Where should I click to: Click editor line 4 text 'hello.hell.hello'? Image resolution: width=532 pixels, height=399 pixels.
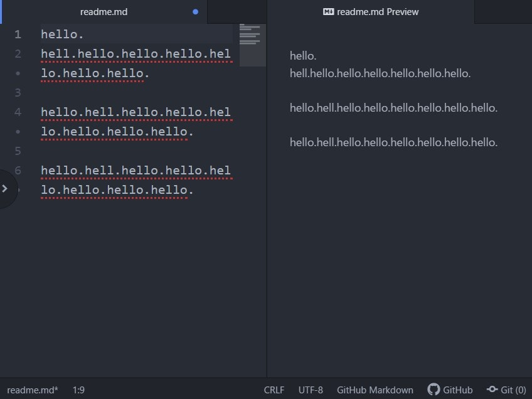pyautogui.click(x=136, y=112)
